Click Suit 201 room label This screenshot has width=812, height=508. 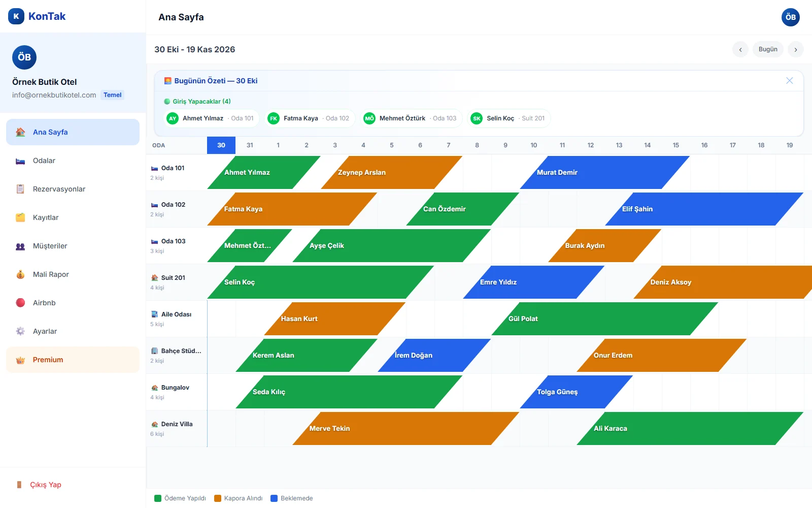[173, 278]
